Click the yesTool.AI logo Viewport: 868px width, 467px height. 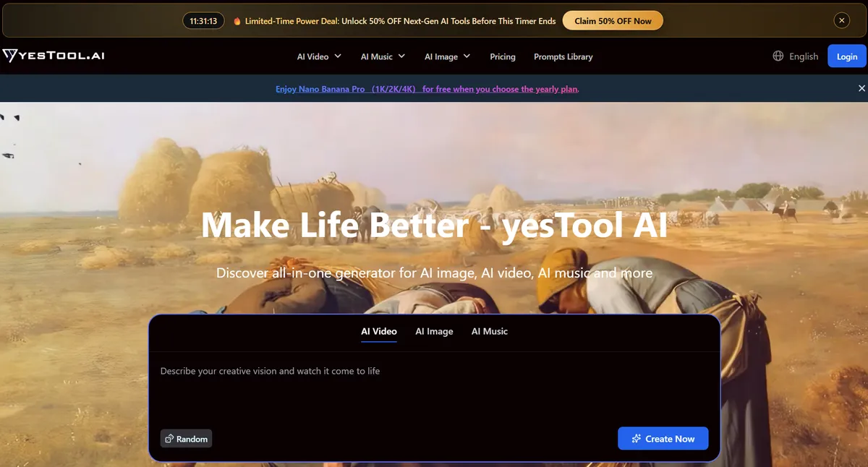point(53,56)
